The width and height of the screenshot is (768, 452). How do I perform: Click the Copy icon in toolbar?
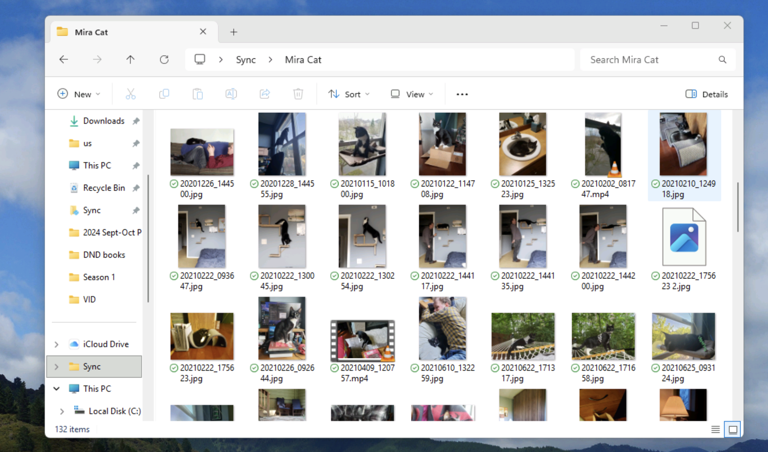coord(164,94)
